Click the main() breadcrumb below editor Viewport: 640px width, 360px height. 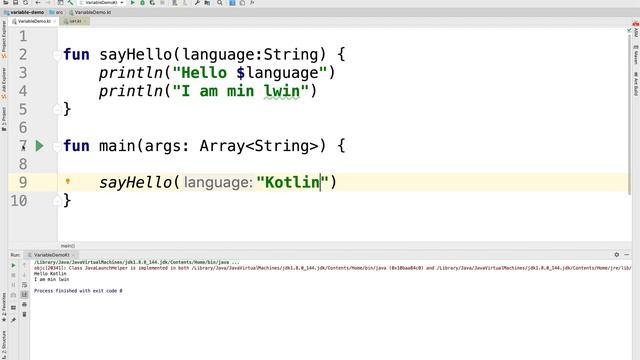[x=67, y=246]
